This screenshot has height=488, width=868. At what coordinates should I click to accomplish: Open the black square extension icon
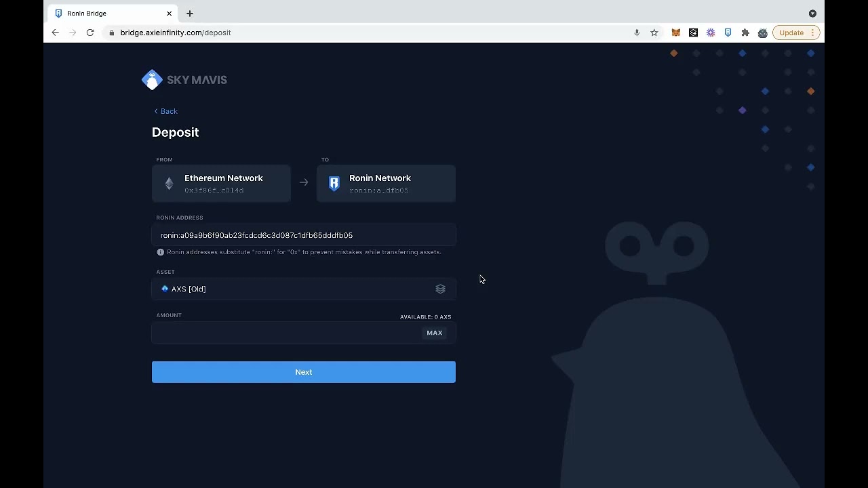click(693, 33)
